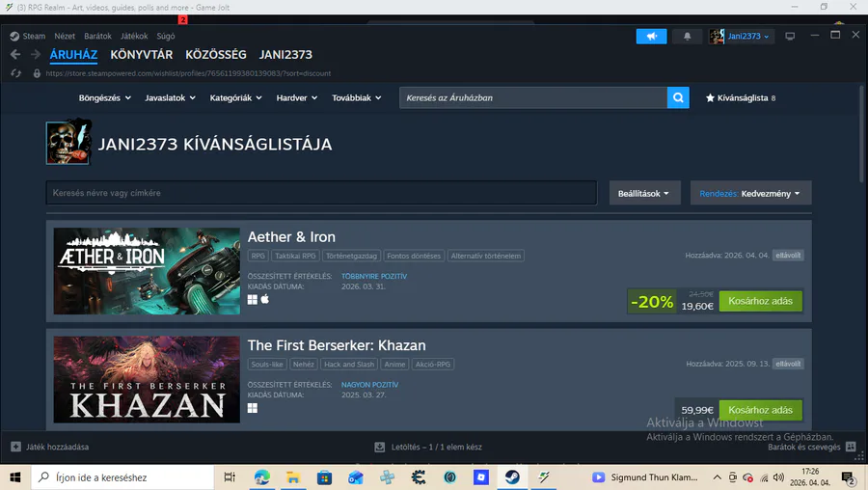The height and width of the screenshot is (490, 868).
Task: Expand the Böngészés dropdown
Action: coord(104,98)
